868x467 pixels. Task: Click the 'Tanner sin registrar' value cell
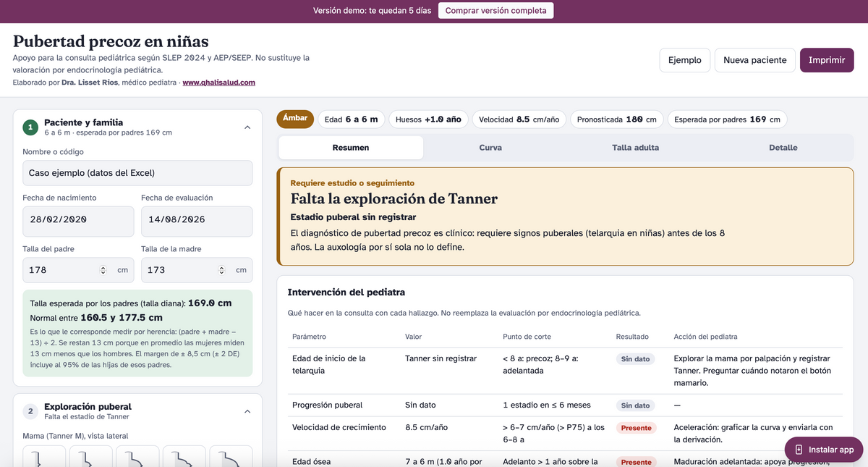[x=441, y=358]
